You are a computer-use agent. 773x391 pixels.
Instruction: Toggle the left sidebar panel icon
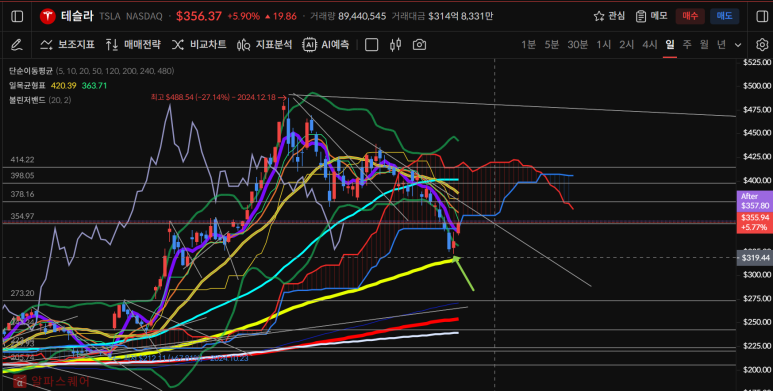click(x=17, y=16)
